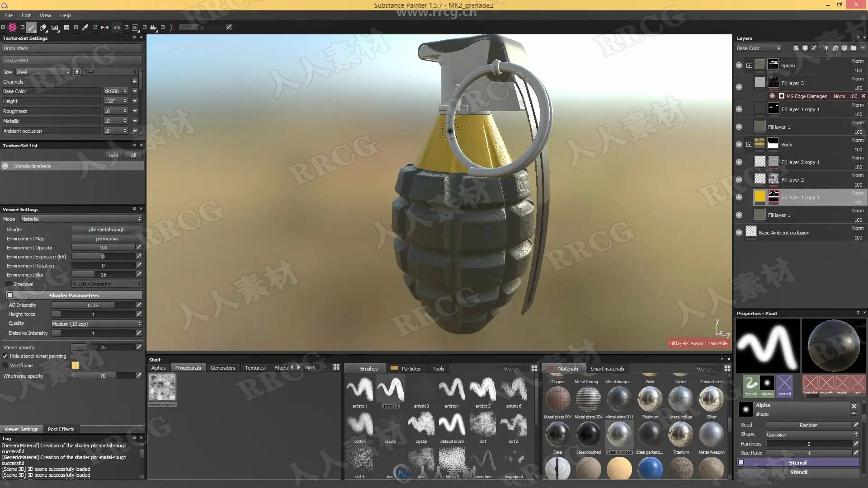The image size is (868, 488).
Task: Open the Edit menu
Action: pyautogui.click(x=26, y=15)
